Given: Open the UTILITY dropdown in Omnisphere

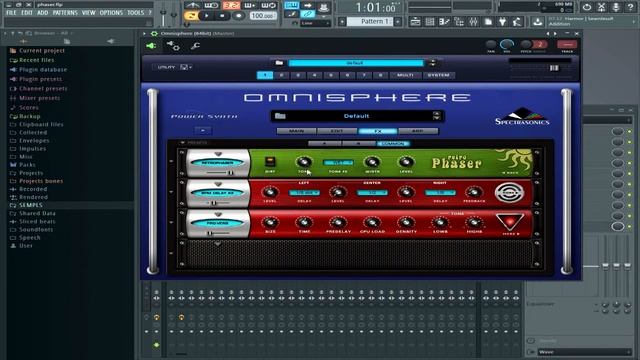Looking at the screenshot, I should pos(174,67).
